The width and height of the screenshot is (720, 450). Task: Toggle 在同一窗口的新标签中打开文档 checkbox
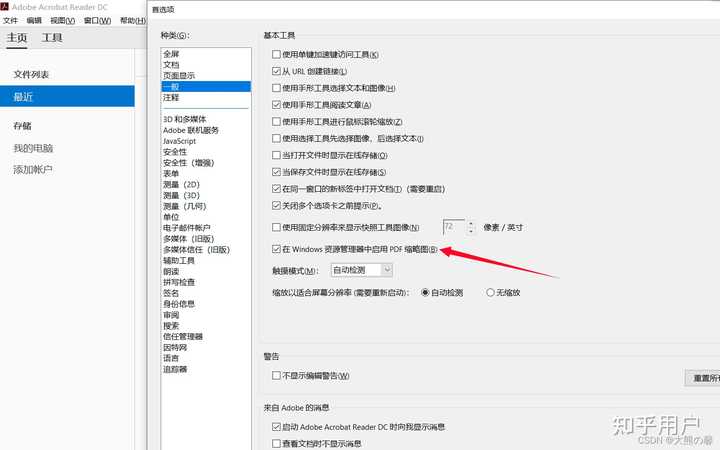coord(276,189)
